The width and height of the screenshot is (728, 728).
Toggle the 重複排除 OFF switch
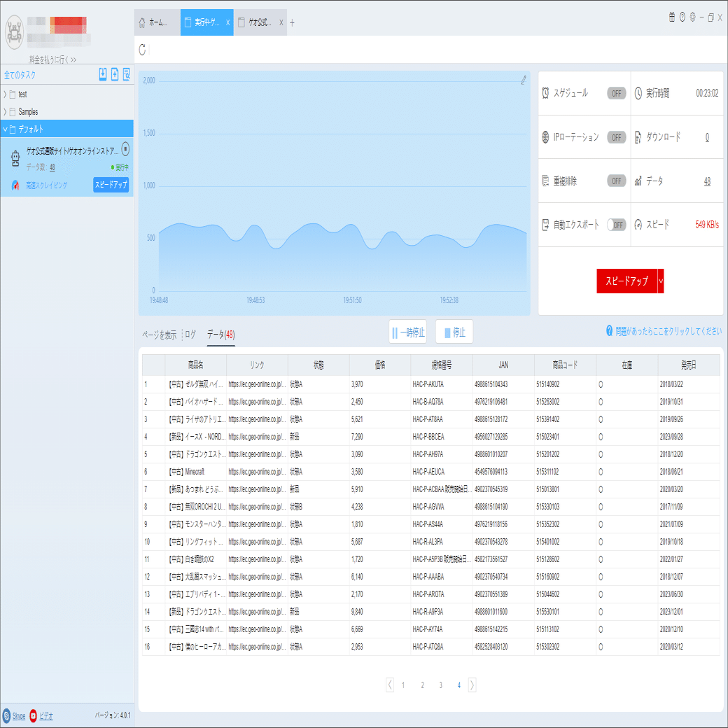[x=616, y=181]
